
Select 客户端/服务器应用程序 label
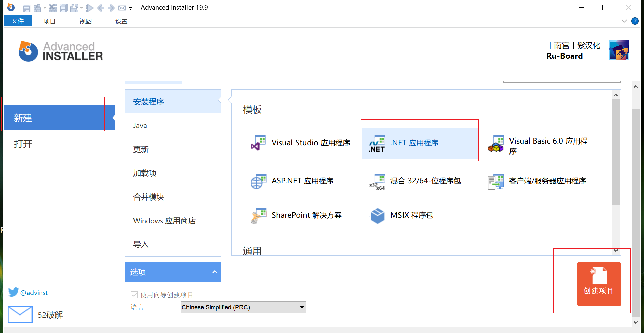coord(547,181)
